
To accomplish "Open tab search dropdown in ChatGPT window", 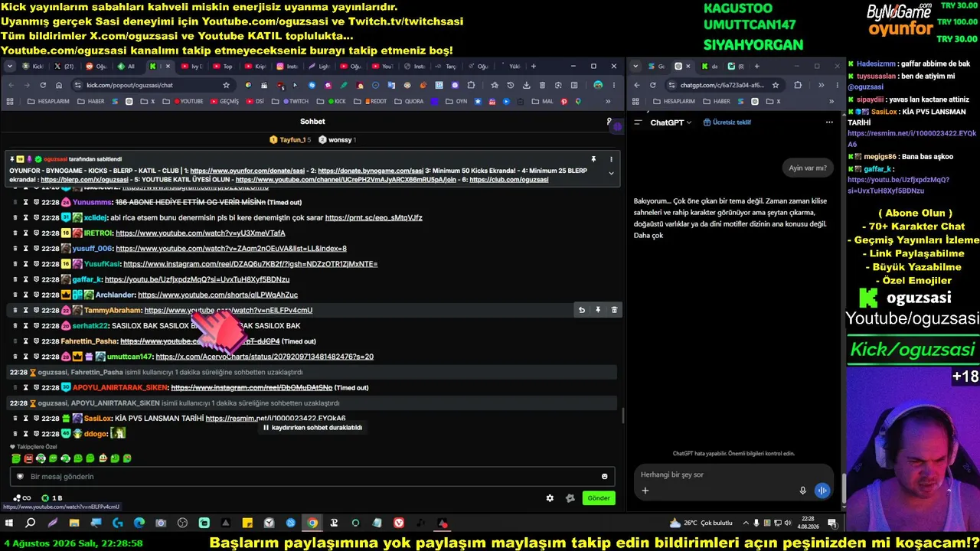I will (x=636, y=67).
